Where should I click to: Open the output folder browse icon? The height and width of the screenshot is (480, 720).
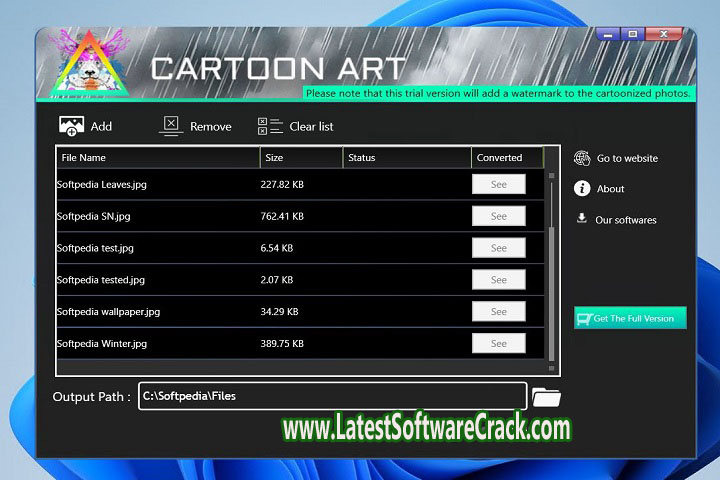click(546, 397)
